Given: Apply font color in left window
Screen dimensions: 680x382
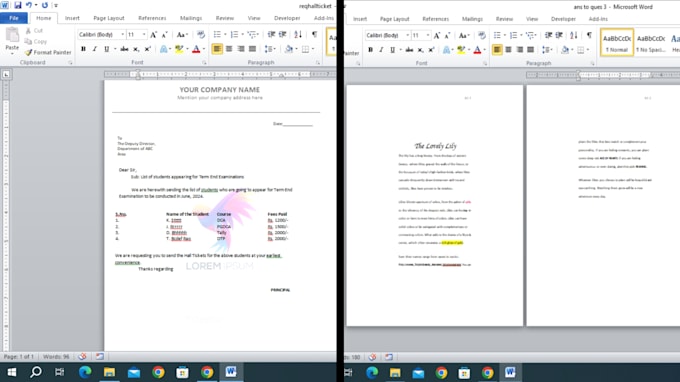Looking at the screenshot, I should 196,49.
